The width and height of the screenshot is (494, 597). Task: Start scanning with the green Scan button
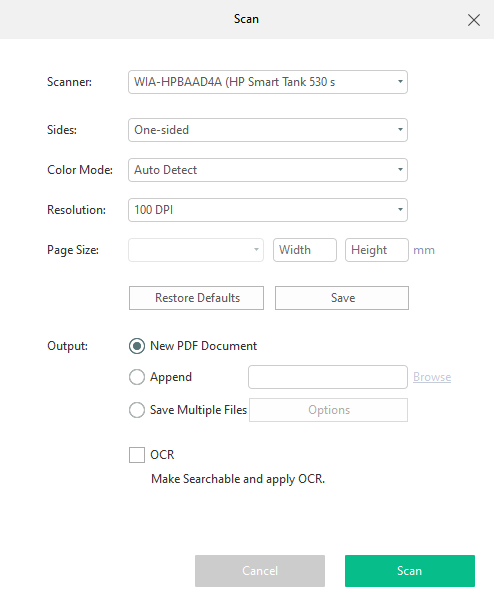[x=410, y=571]
